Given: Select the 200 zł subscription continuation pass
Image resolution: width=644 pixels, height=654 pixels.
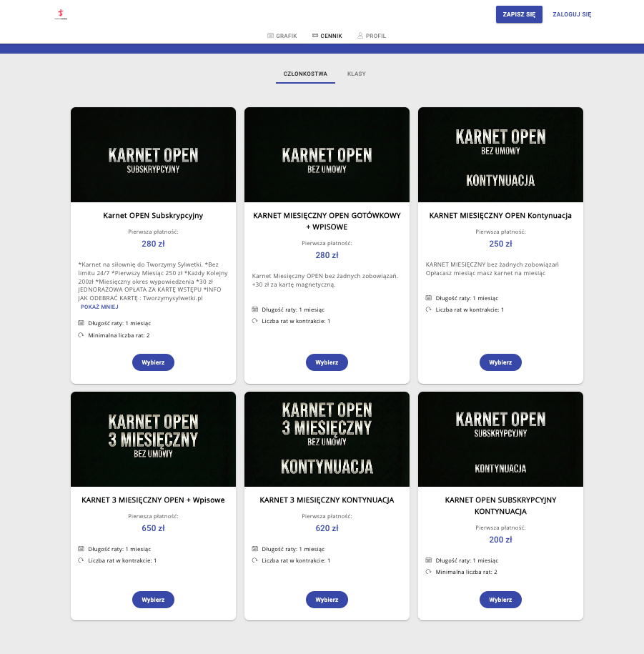Looking at the screenshot, I should point(500,600).
